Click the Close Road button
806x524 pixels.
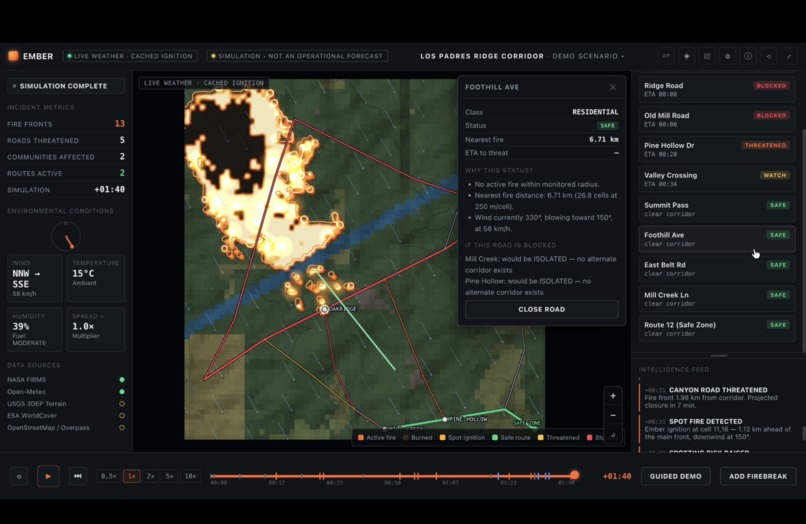click(541, 309)
